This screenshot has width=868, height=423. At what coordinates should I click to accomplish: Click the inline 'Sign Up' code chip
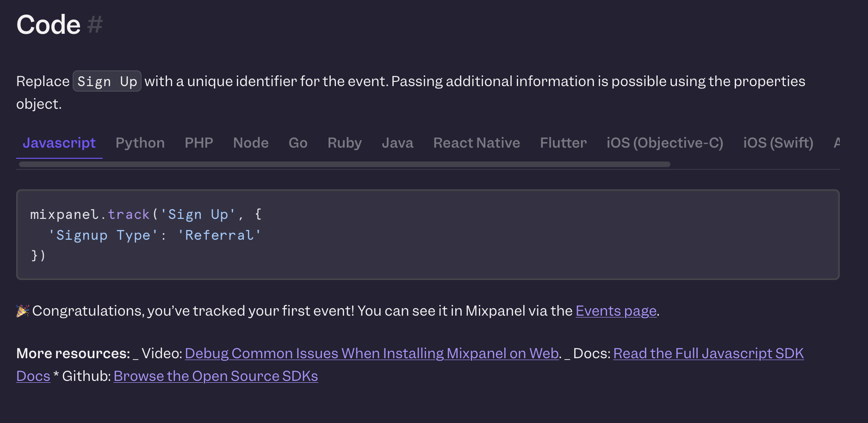(x=107, y=81)
